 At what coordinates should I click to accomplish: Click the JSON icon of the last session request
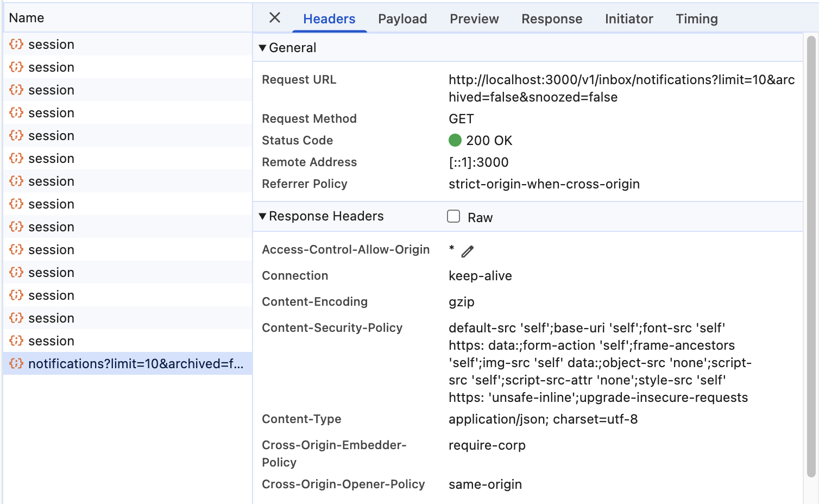click(x=16, y=341)
